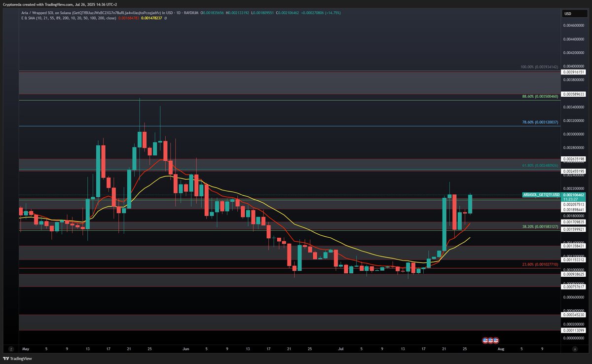The height and width of the screenshot is (364, 592).
Task: Click the 0.002635198 price axis label
Action: [x=574, y=159]
